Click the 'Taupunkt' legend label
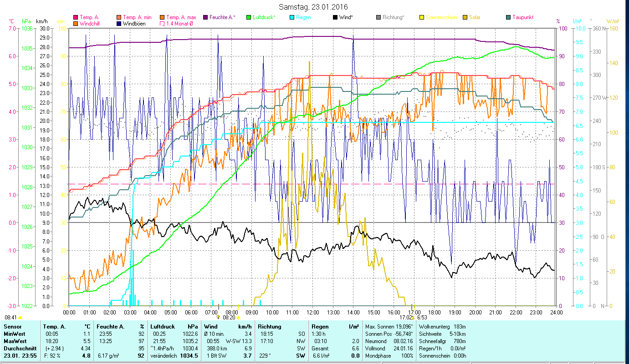 (523, 17)
